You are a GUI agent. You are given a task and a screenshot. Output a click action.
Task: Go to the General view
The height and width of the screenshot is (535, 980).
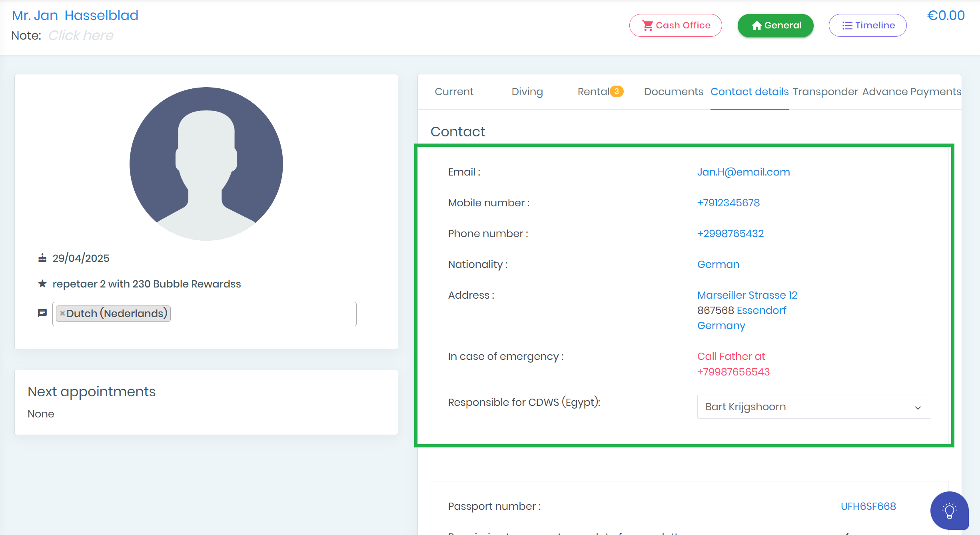[x=775, y=26]
